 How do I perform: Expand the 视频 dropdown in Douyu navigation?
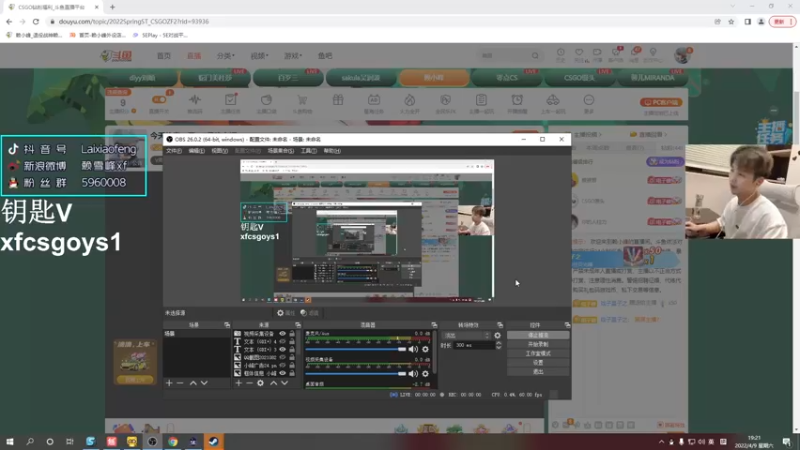(259, 56)
